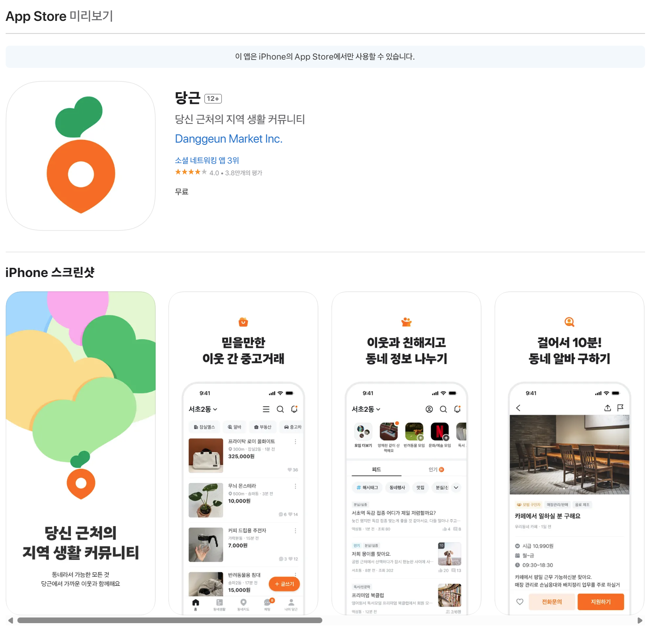Expand the 서초2동 dropdown in the 동네 정보 screenshot
This screenshot has width=652, height=644.
click(366, 409)
